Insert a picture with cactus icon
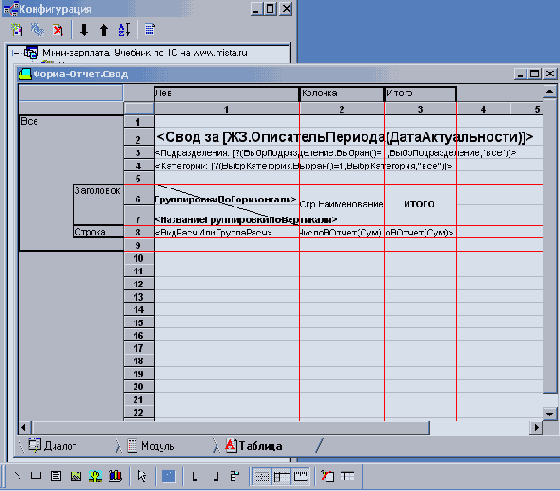Image resolution: width=560 pixels, height=491 pixels. point(95,476)
